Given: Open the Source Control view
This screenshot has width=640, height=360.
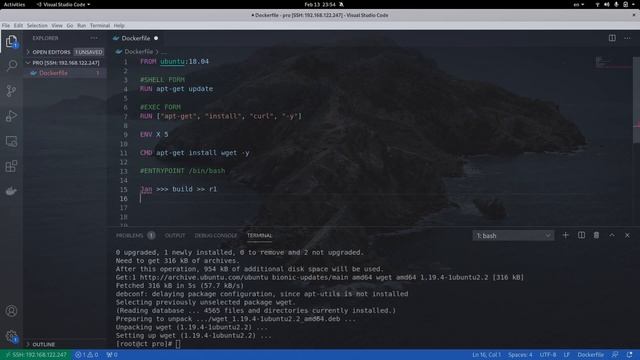Looking at the screenshot, I should point(11,91).
